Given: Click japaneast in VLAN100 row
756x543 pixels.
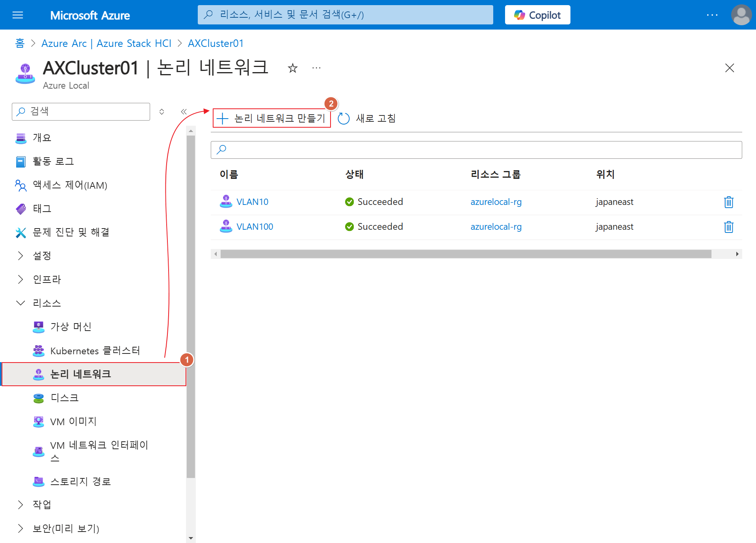Looking at the screenshot, I should click(615, 227).
